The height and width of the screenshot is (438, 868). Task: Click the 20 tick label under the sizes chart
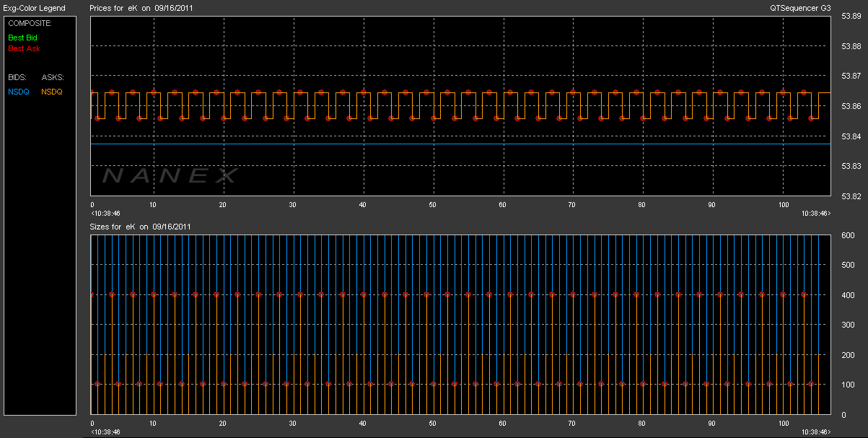[222, 423]
